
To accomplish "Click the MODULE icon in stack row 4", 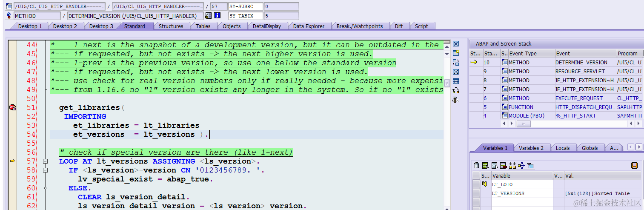I will pyautogui.click(x=505, y=116).
